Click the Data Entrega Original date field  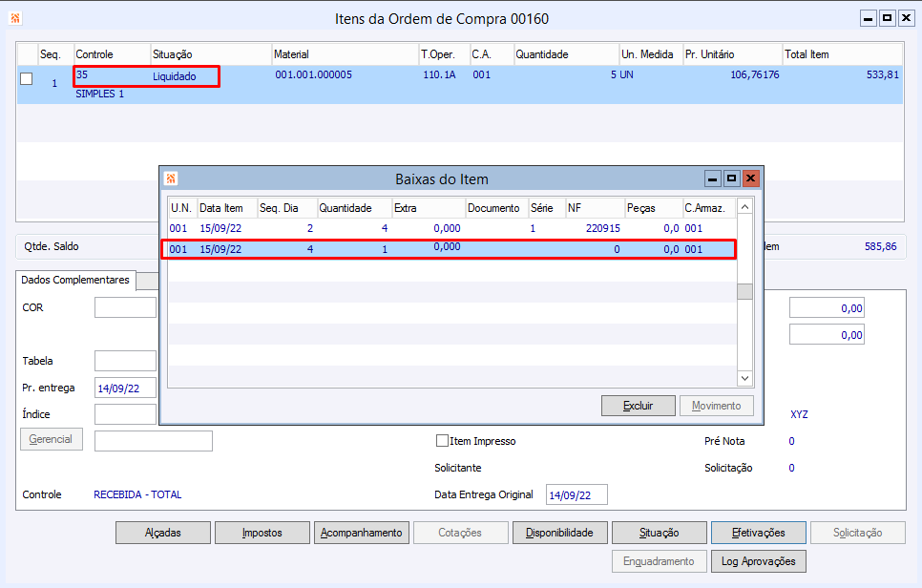pyautogui.click(x=576, y=495)
